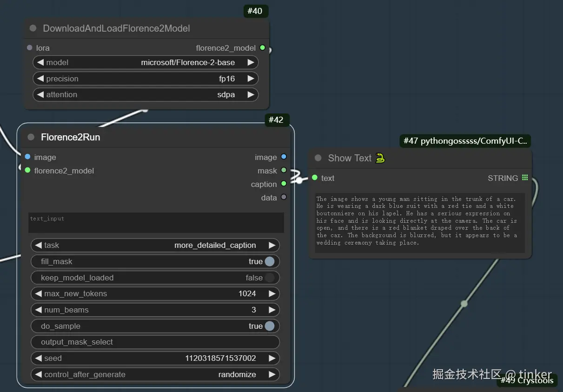Select the DownloadAndLoadFlorence2Model title
This screenshot has height=392, width=563.
(x=117, y=28)
